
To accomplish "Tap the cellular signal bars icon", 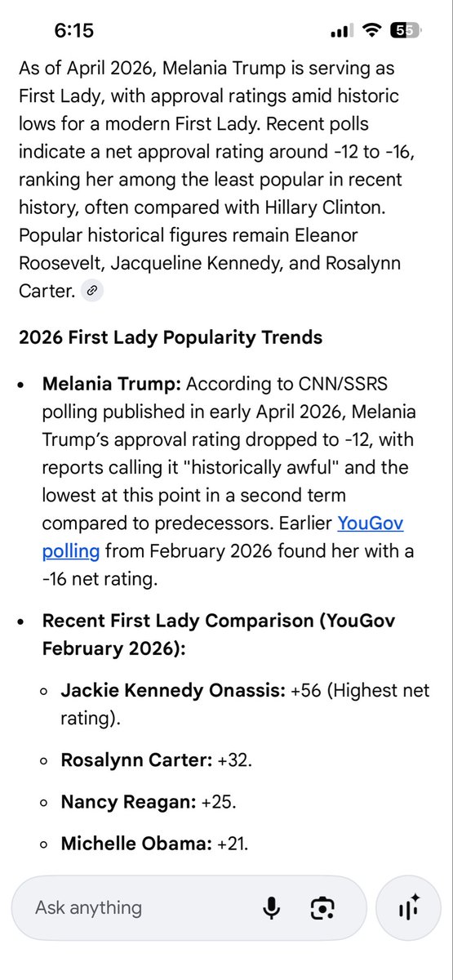I will tap(340, 32).
